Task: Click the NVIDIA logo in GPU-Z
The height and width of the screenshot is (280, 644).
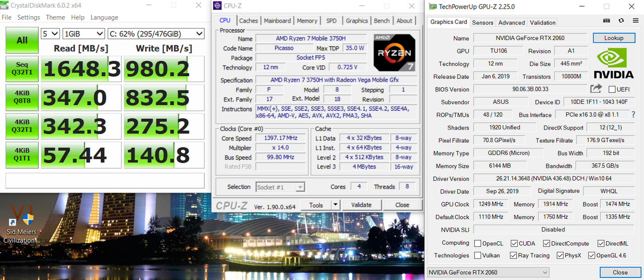Action: (x=613, y=63)
